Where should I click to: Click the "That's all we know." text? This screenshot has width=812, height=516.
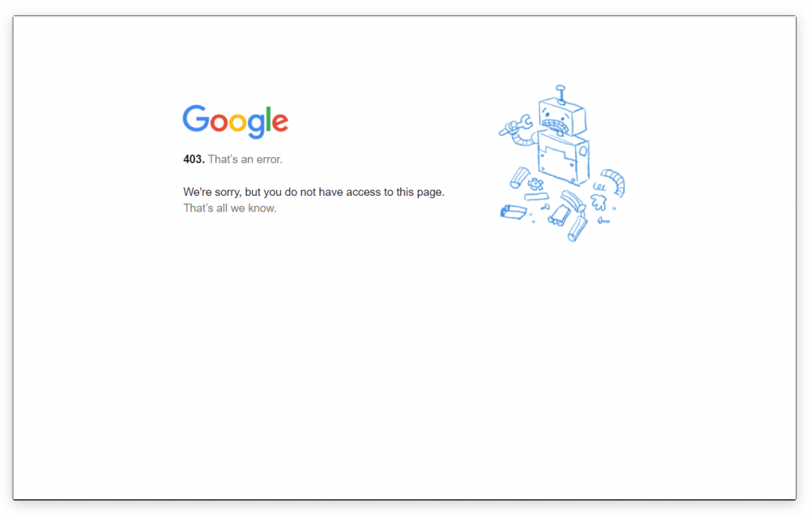[230, 208]
